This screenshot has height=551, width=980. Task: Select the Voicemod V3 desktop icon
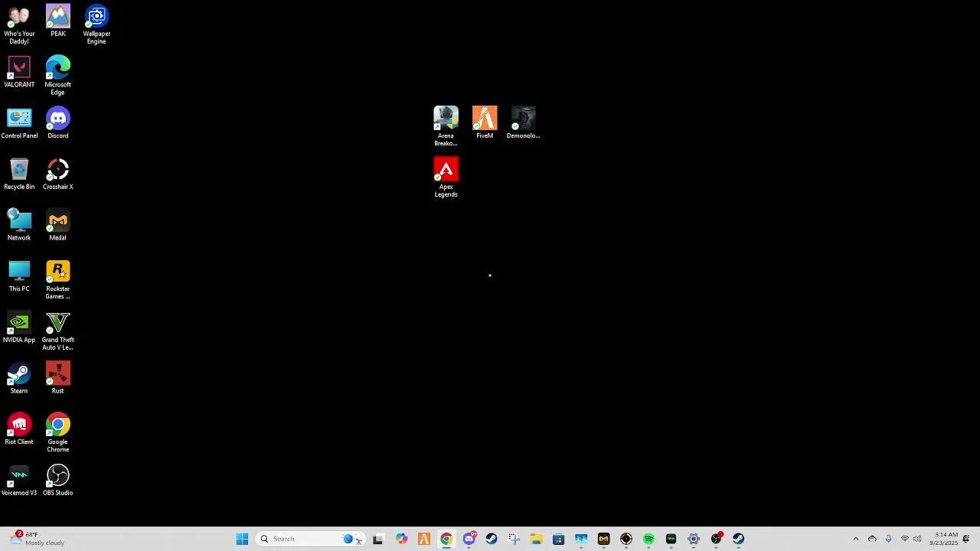pos(19,481)
